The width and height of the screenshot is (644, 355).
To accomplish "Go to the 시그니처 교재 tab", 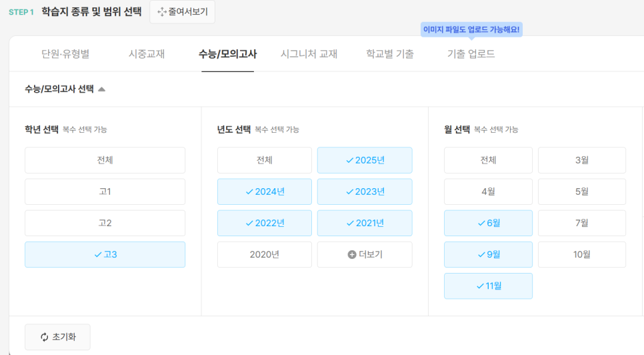I will [x=309, y=54].
